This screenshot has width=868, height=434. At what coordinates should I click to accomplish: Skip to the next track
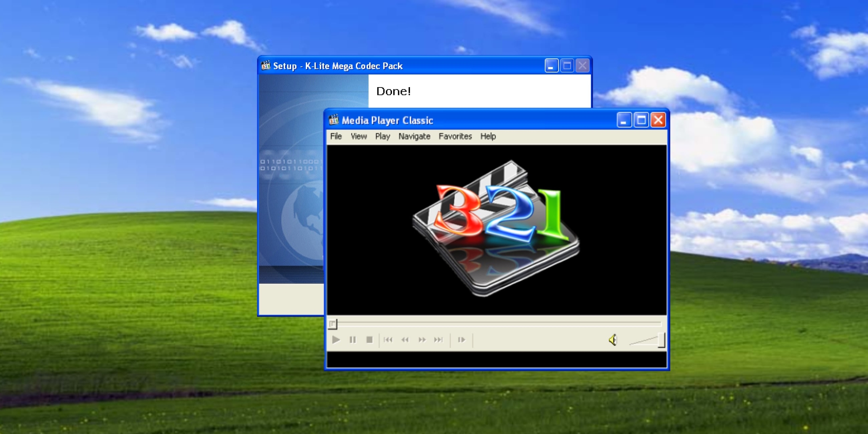[438, 340]
